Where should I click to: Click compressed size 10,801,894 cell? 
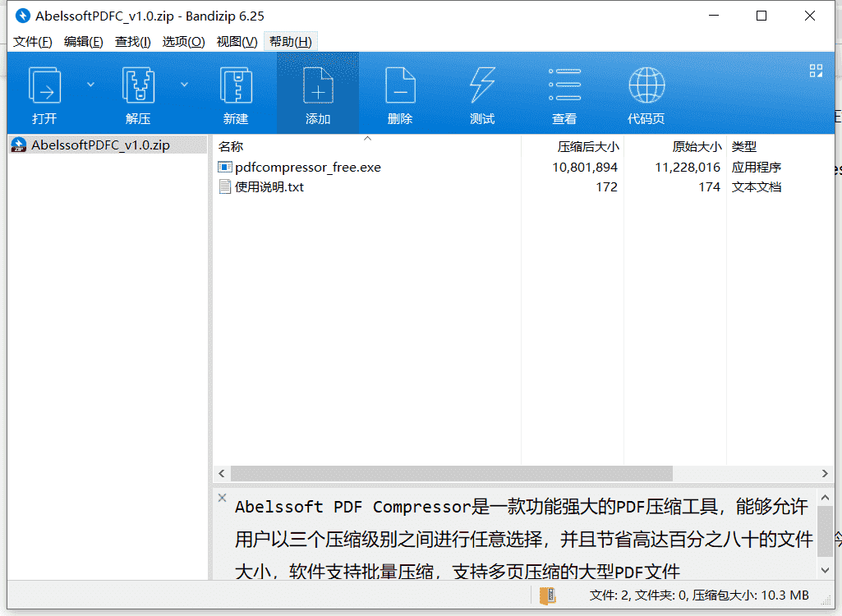point(585,167)
